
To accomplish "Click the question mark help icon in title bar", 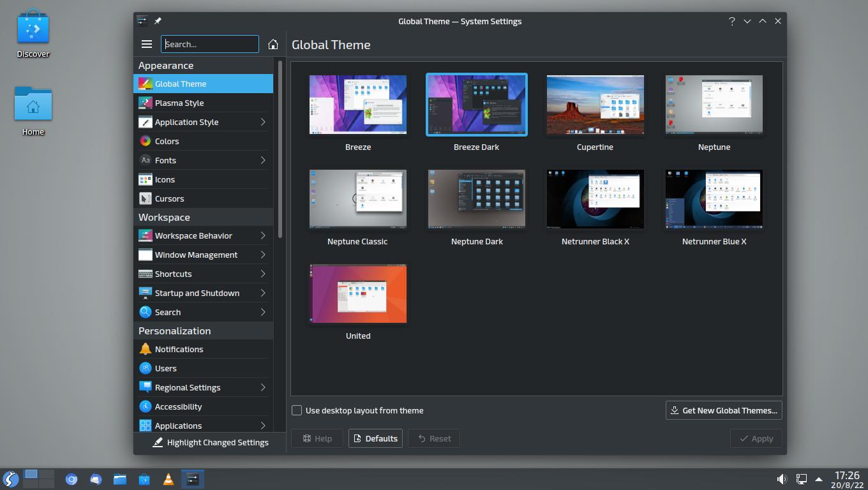I will click(x=731, y=21).
